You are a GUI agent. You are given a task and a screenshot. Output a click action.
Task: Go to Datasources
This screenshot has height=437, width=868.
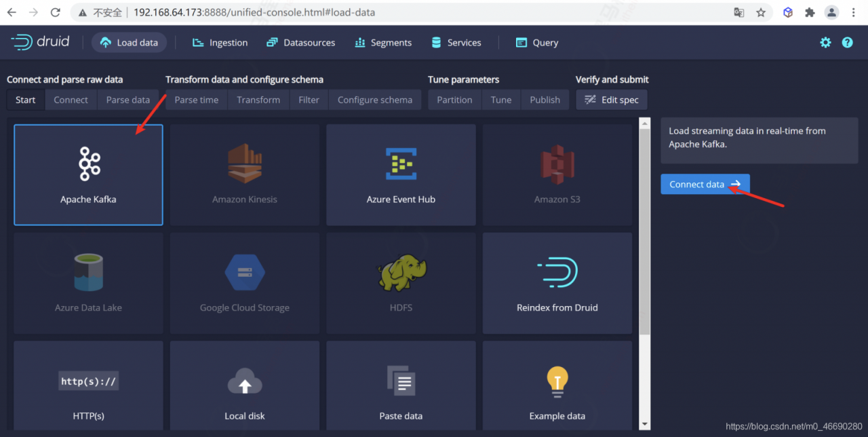(x=300, y=42)
